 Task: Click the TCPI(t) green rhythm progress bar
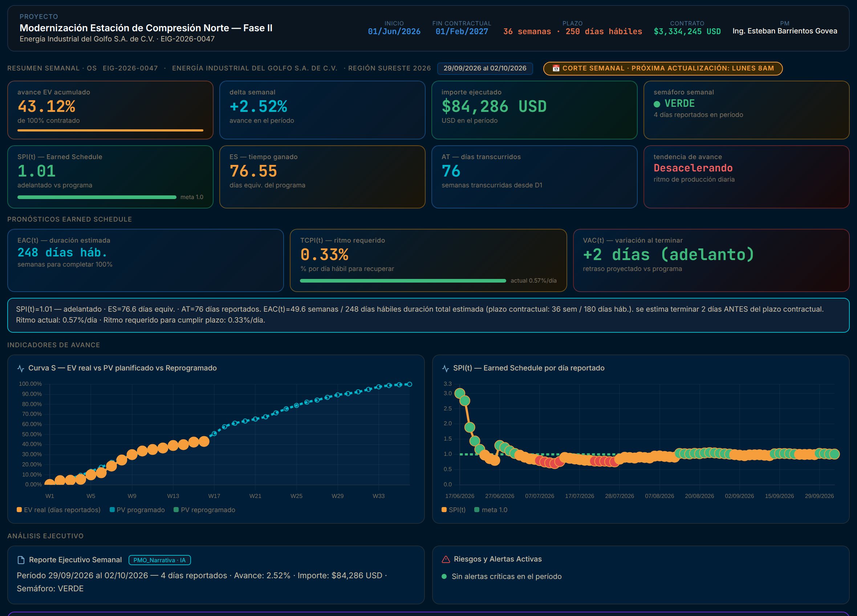click(403, 281)
